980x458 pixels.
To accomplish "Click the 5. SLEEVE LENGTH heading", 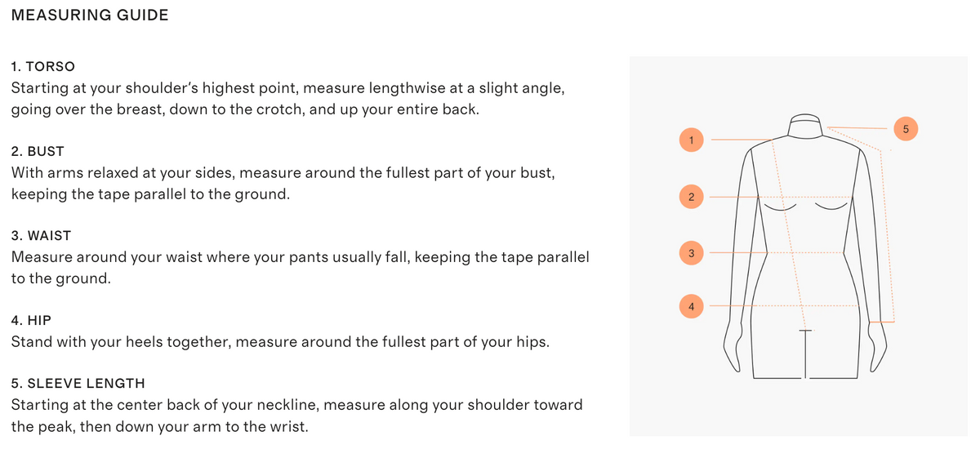I will [78, 383].
